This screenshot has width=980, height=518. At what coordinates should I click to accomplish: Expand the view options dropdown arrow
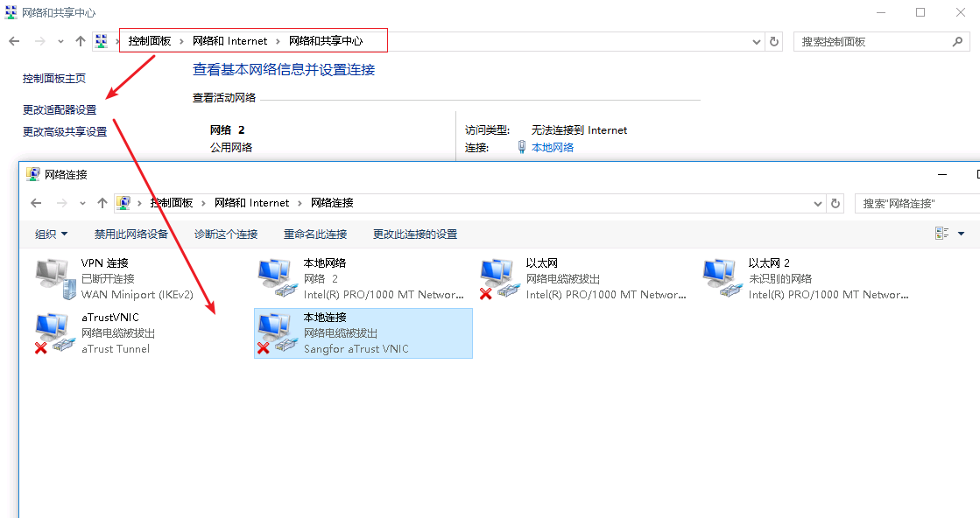(x=961, y=234)
